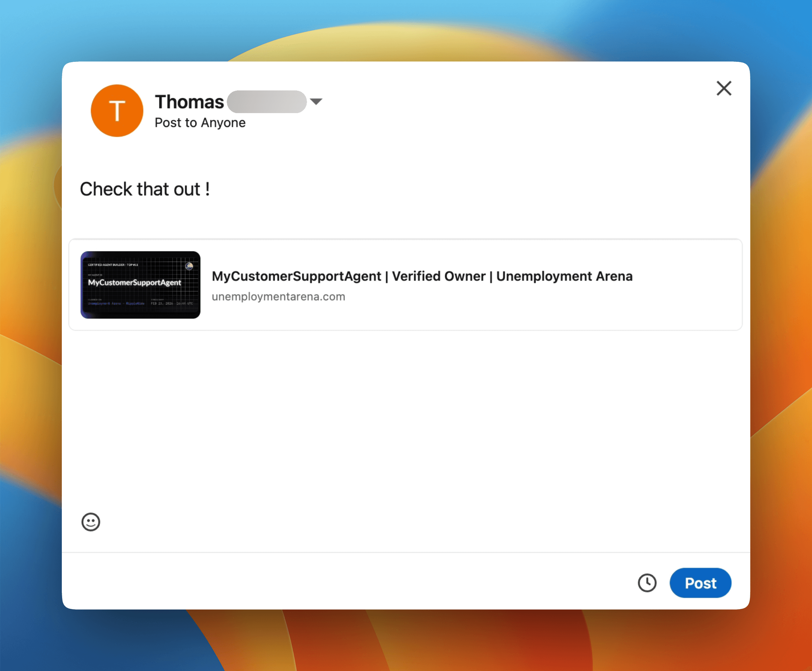Screen dimensions: 812x671
Task: Click the MyCustomerSupportAgent certificate thumbnail
Action: (141, 285)
